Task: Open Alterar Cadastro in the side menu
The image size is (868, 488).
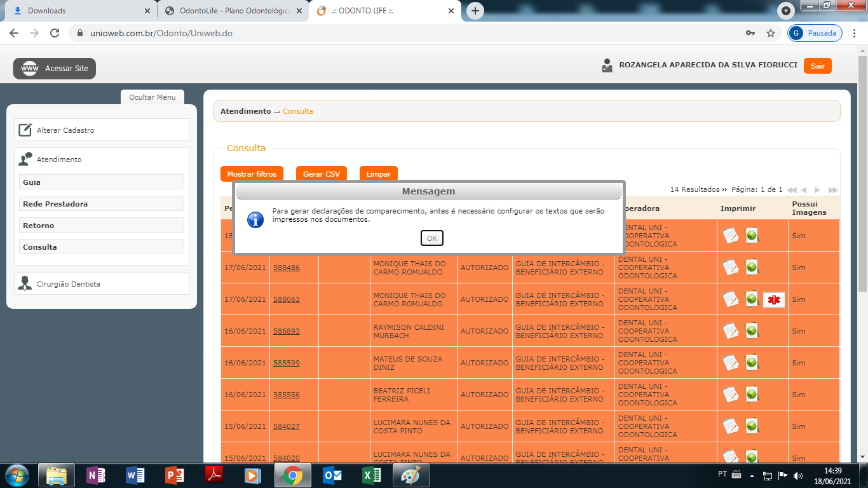Action: tap(102, 130)
